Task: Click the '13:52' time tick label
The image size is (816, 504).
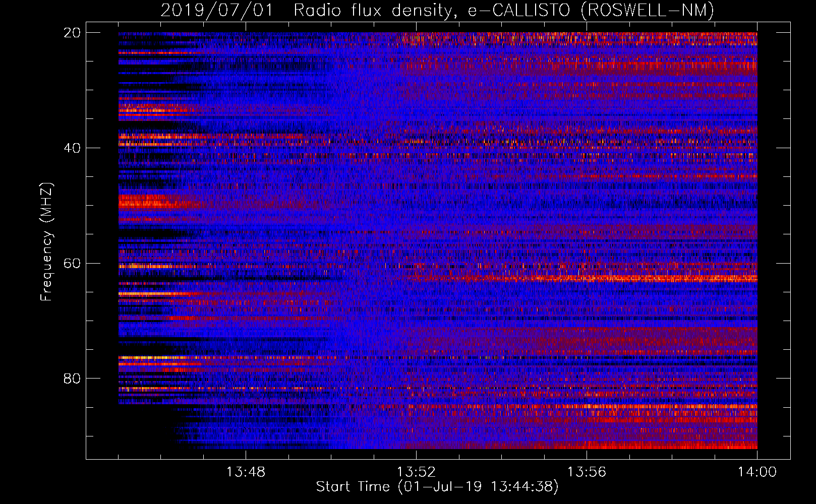Action: [x=416, y=472]
